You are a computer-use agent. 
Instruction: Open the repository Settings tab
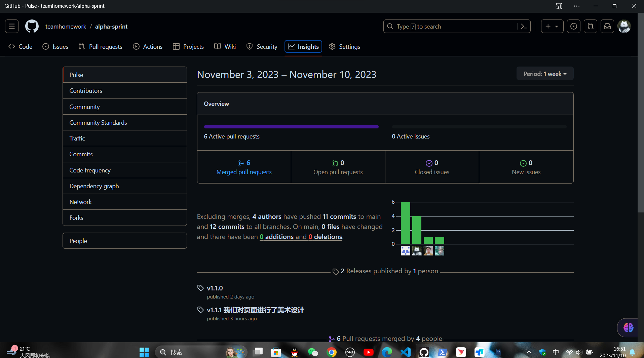(x=345, y=46)
